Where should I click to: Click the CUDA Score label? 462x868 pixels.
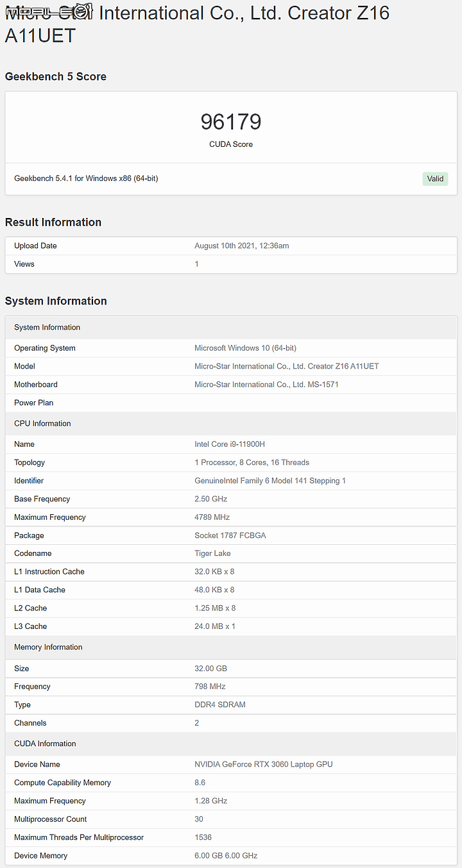(231, 144)
